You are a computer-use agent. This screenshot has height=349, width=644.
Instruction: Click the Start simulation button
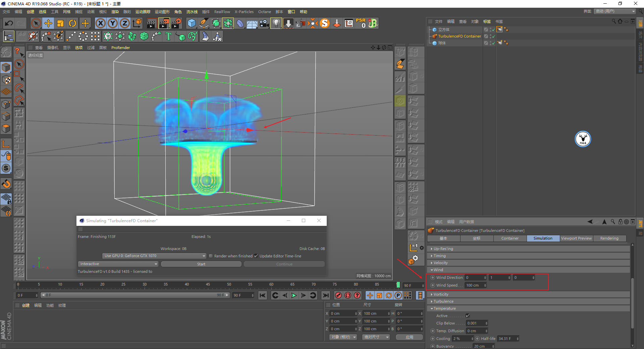(x=201, y=264)
